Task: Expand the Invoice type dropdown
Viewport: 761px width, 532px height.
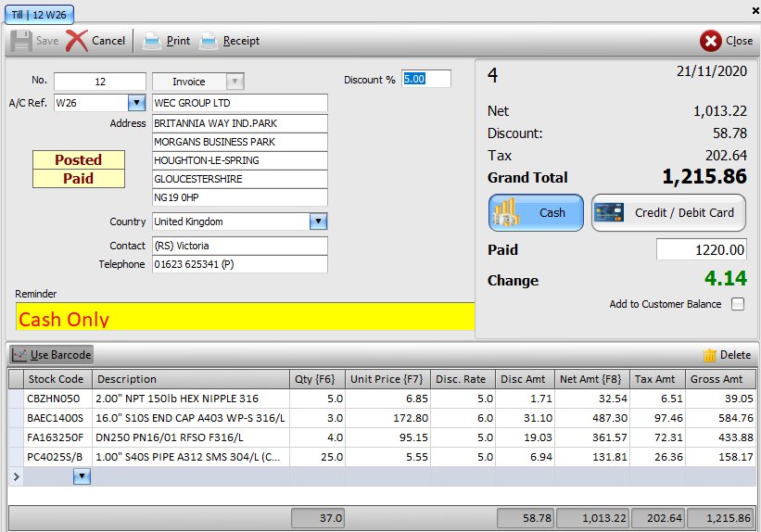Action: click(x=235, y=82)
